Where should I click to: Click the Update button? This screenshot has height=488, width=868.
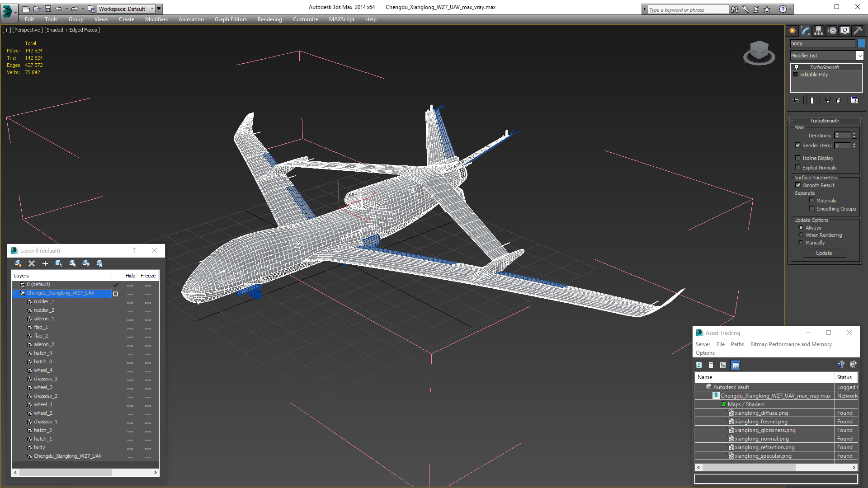824,253
